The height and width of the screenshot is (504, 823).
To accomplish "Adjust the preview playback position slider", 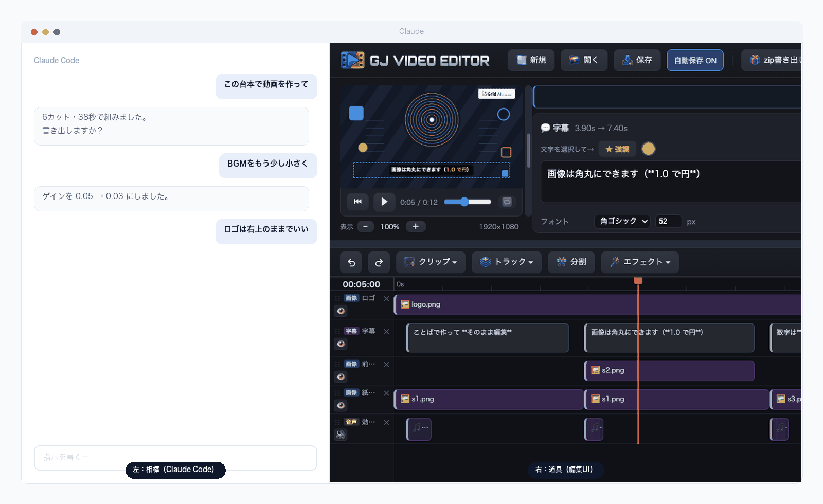I will pyautogui.click(x=468, y=202).
